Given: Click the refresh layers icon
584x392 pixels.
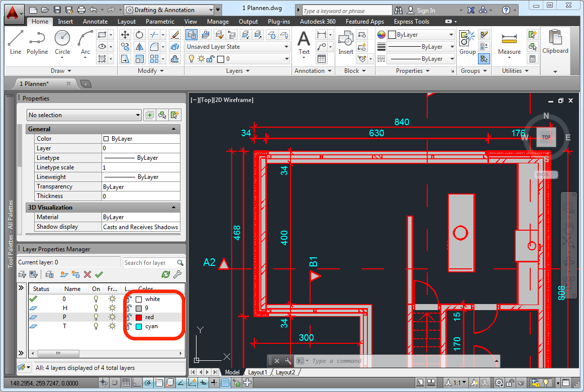Looking at the screenshot, I should point(166,275).
